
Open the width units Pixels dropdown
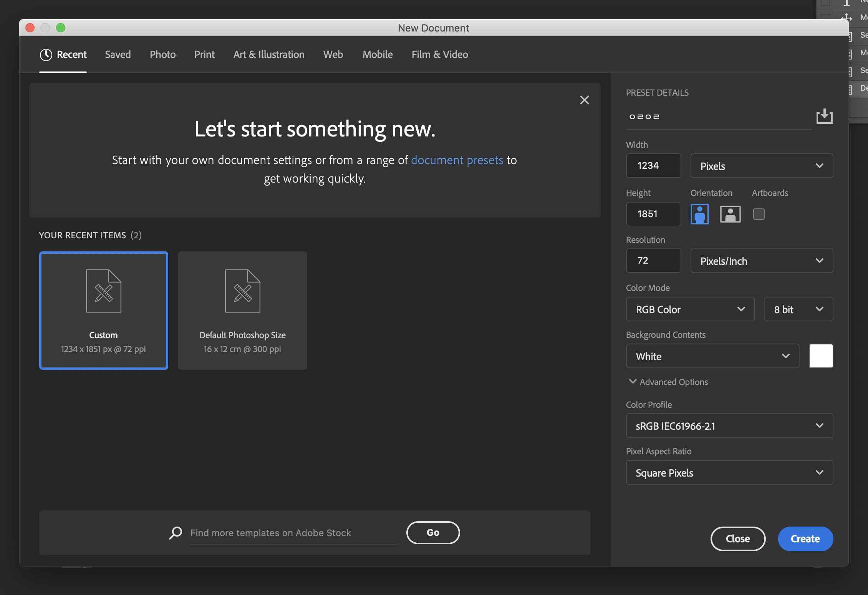point(761,166)
